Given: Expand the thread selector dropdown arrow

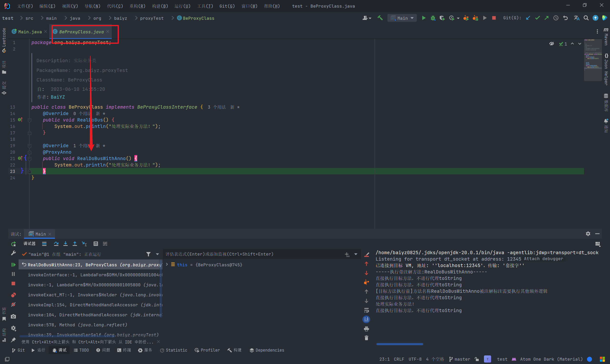Looking at the screenshot, I should (x=158, y=254).
